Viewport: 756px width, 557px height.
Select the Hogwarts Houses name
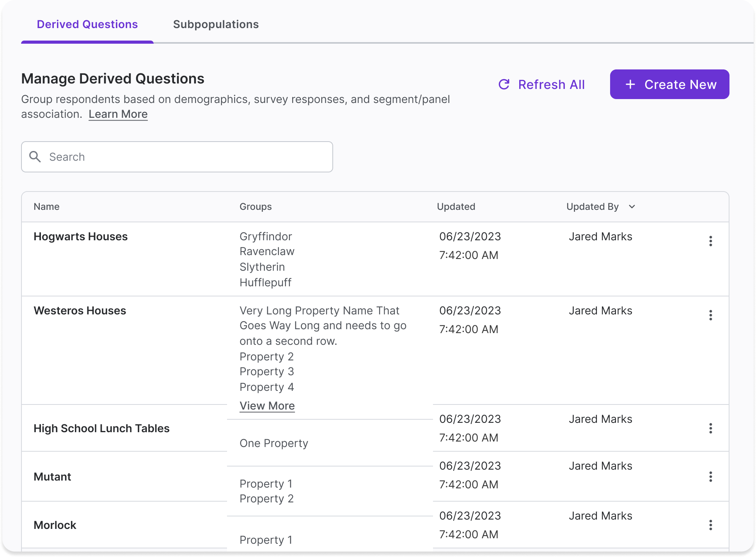81,236
